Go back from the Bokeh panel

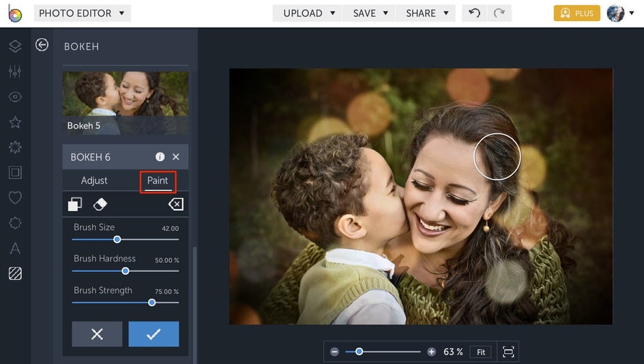pos(42,44)
